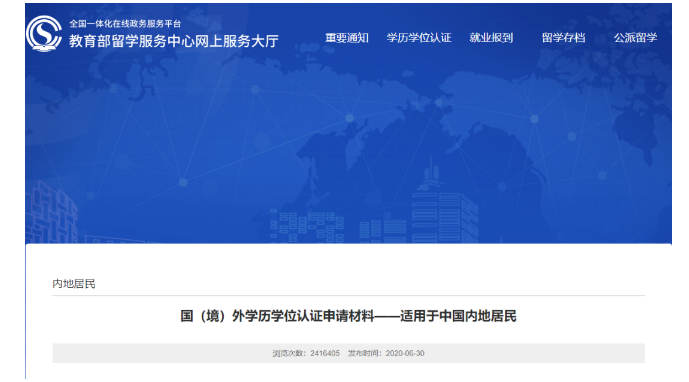Image resolution: width=689 pixels, height=382 pixels.
Task: Click the round lattice building illustration at banner's left
Action: pyautogui.click(x=52, y=212)
